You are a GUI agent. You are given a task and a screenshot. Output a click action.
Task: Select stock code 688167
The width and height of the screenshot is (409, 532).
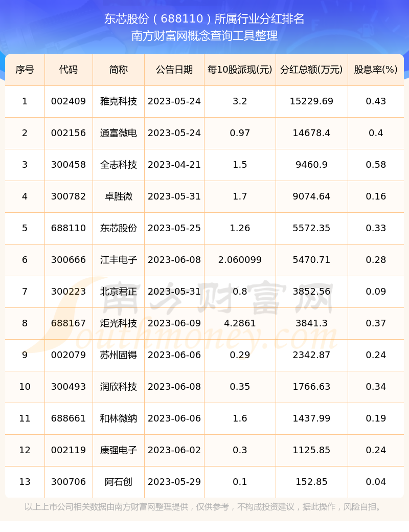pyautogui.click(x=69, y=323)
